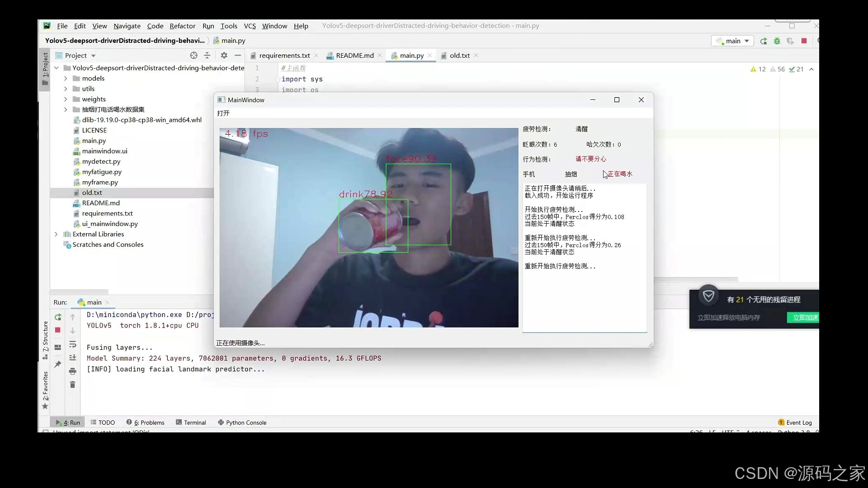Print console output via printer icon
Image resolution: width=868 pixels, height=488 pixels.
[x=73, y=371]
